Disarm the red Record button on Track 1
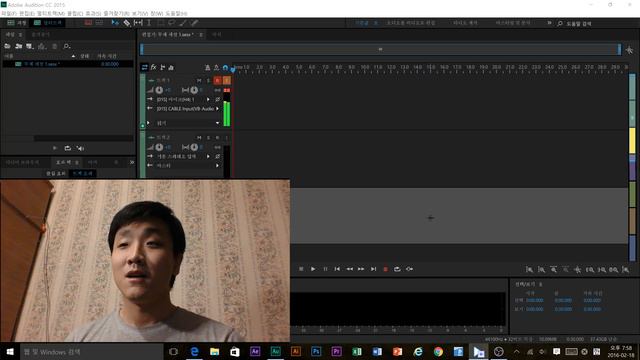The image size is (640, 360). tap(217, 80)
